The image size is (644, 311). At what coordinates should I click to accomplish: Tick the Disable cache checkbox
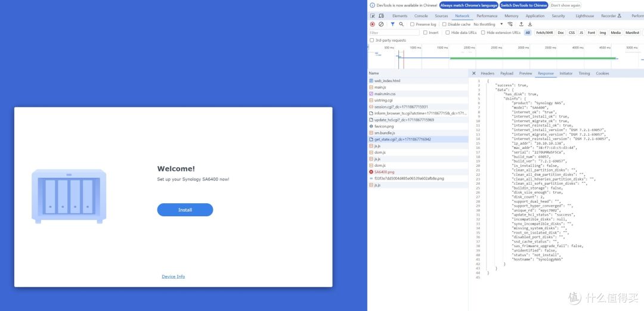(x=444, y=24)
